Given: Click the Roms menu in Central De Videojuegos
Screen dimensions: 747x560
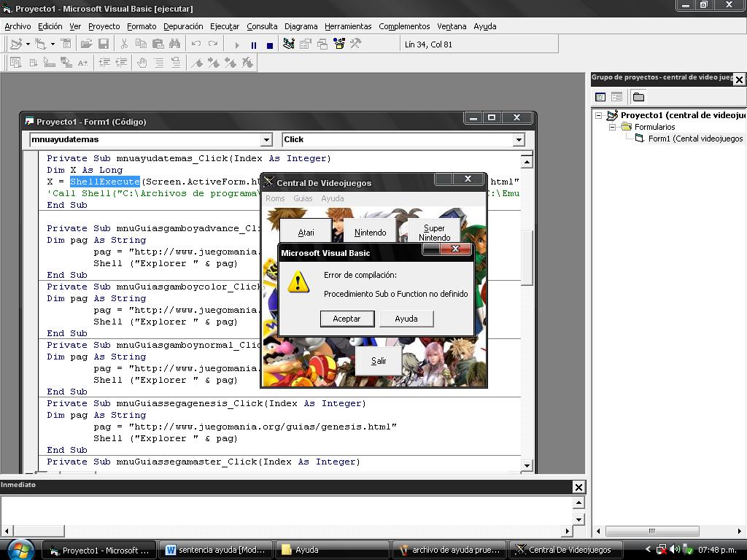Looking at the screenshot, I should [x=275, y=198].
